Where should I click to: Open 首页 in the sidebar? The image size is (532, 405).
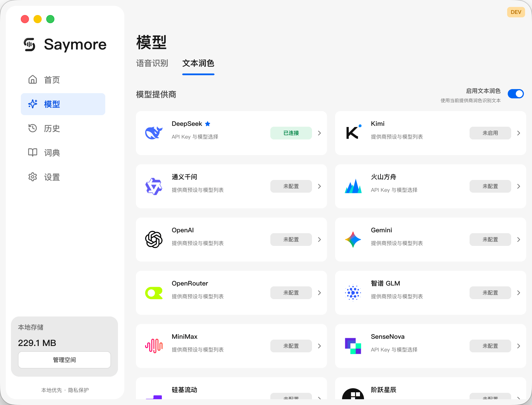[x=63, y=80]
